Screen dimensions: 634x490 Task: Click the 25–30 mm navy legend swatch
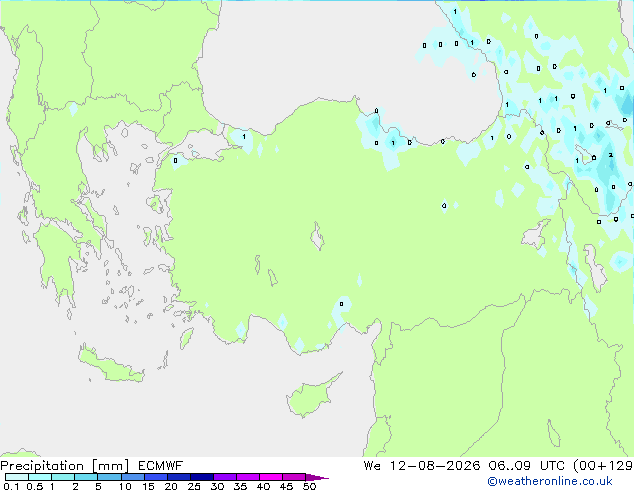[201, 477]
